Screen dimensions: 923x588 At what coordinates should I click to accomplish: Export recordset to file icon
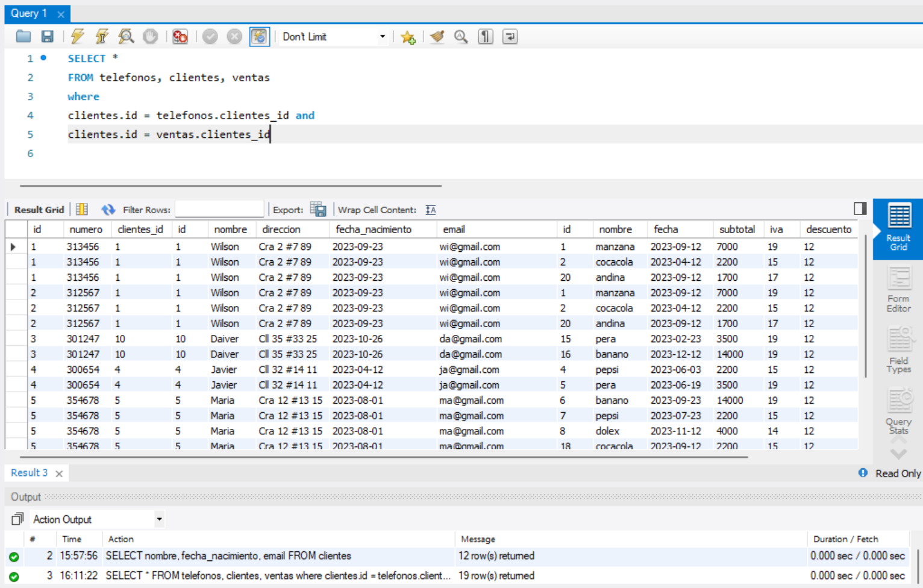click(x=318, y=209)
